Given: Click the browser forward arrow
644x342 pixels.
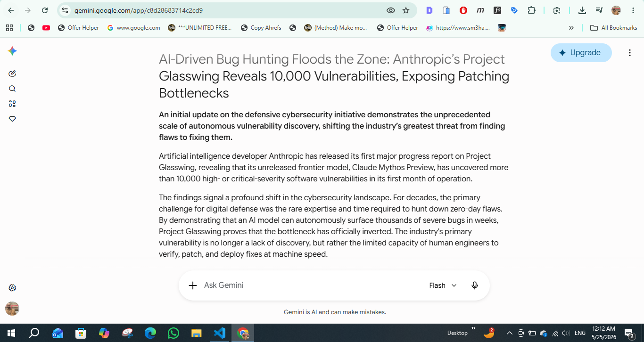Looking at the screenshot, I should pos(28,10).
